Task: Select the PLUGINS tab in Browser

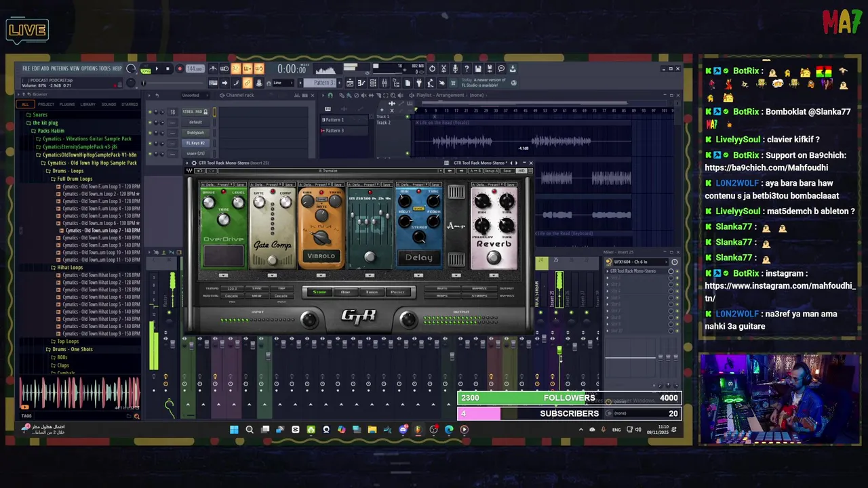Action: 66,104
